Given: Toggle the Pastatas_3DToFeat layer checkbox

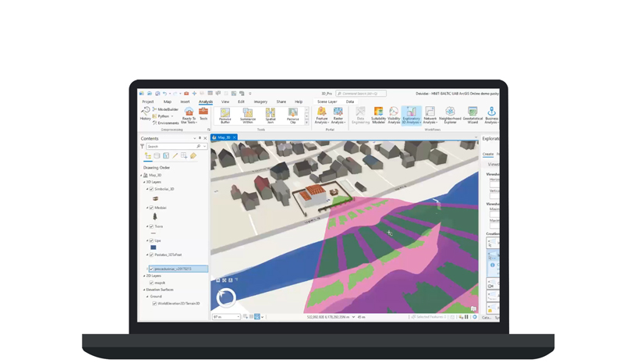Looking at the screenshot, I should point(151,255).
